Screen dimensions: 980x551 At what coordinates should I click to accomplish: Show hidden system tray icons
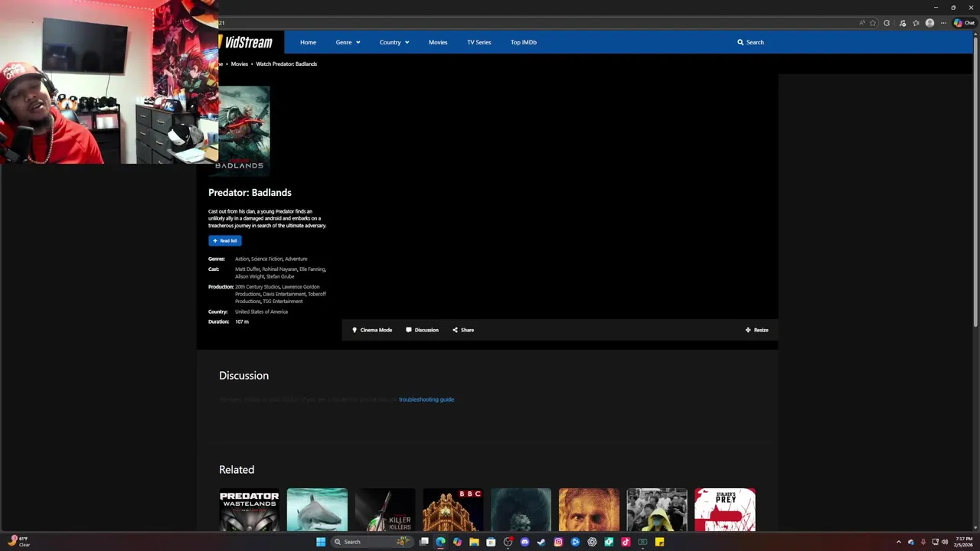pyautogui.click(x=899, y=542)
